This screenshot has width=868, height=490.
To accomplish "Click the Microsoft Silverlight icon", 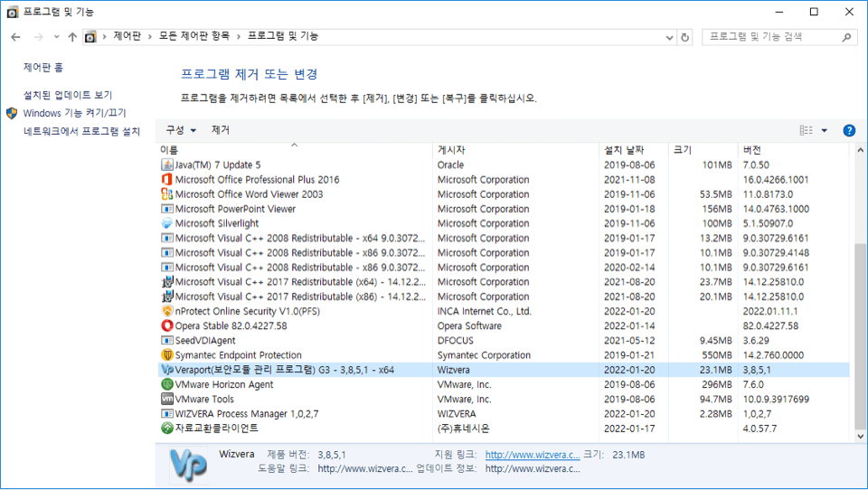I will (166, 223).
